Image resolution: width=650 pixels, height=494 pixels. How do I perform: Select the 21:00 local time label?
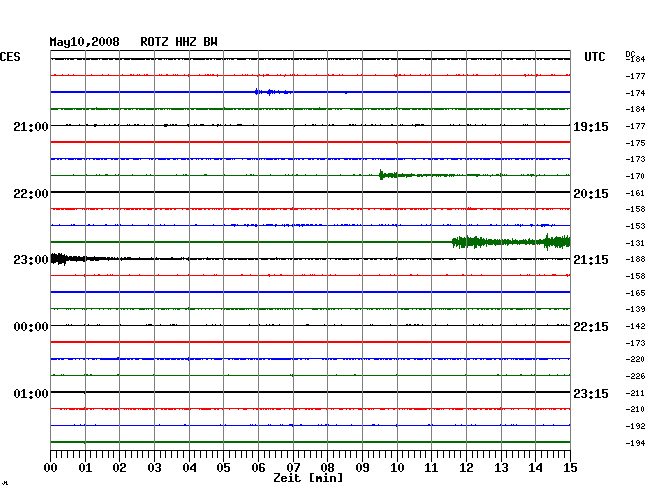click(31, 126)
